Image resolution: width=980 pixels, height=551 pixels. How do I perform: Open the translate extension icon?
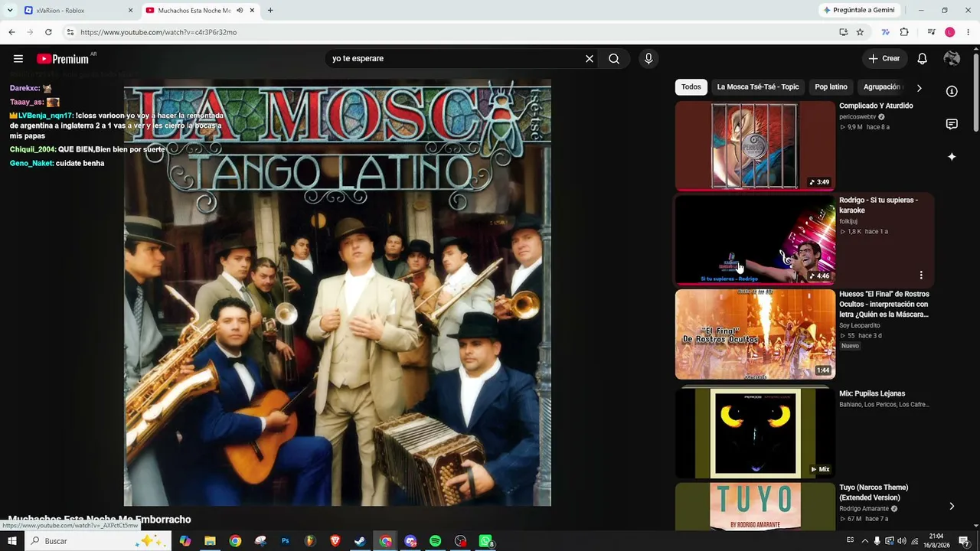coord(886,32)
